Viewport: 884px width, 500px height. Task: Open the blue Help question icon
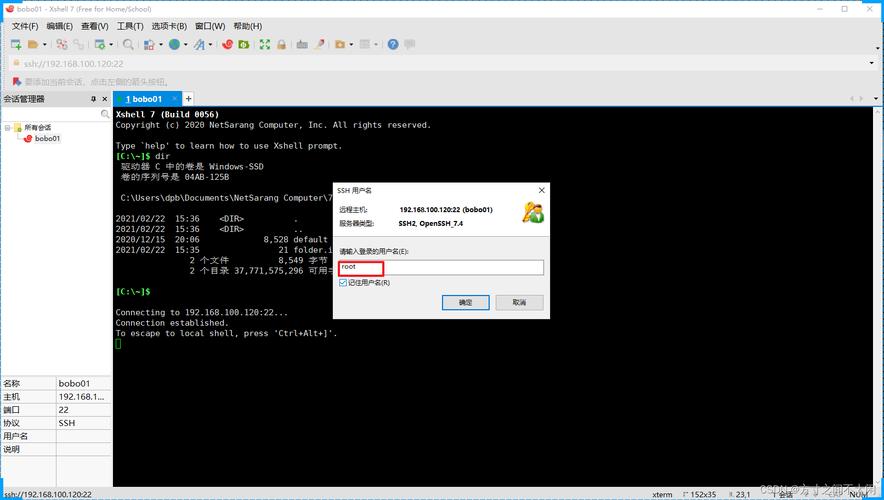(x=393, y=44)
